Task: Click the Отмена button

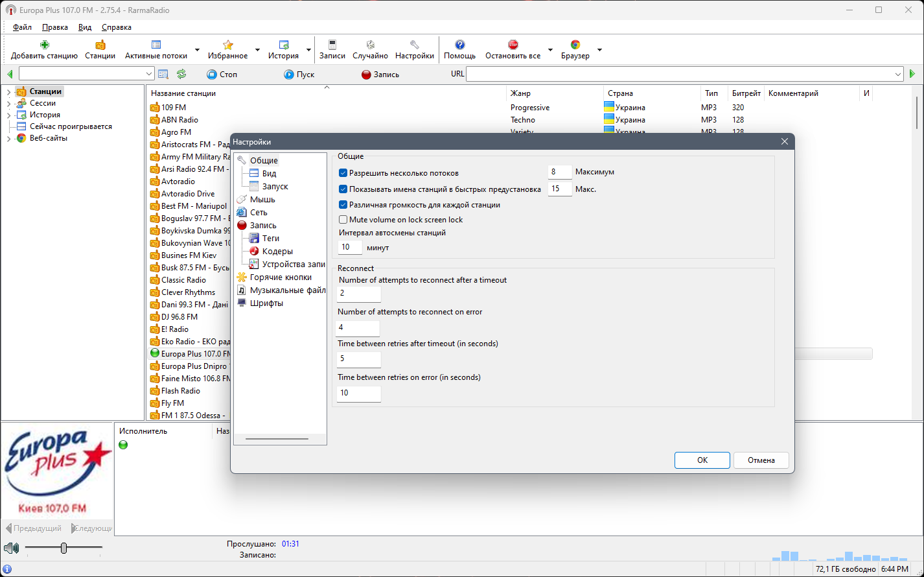Action: (x=761, y=460)
